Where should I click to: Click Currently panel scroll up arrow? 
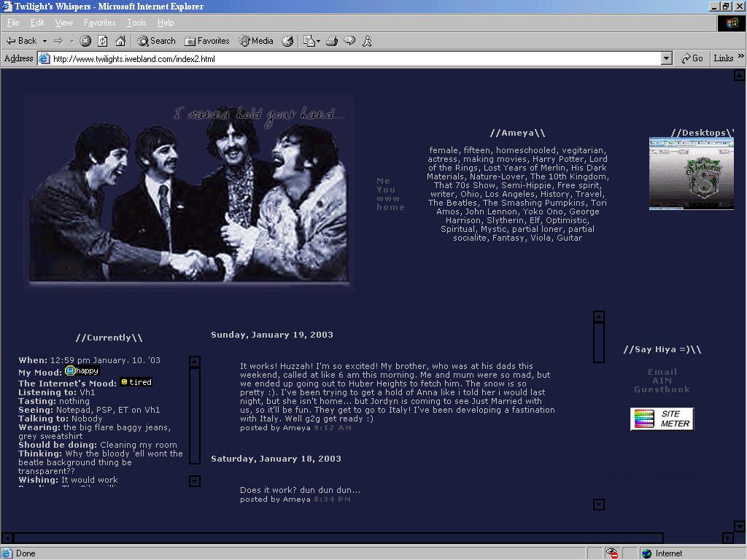coord(194,362)
